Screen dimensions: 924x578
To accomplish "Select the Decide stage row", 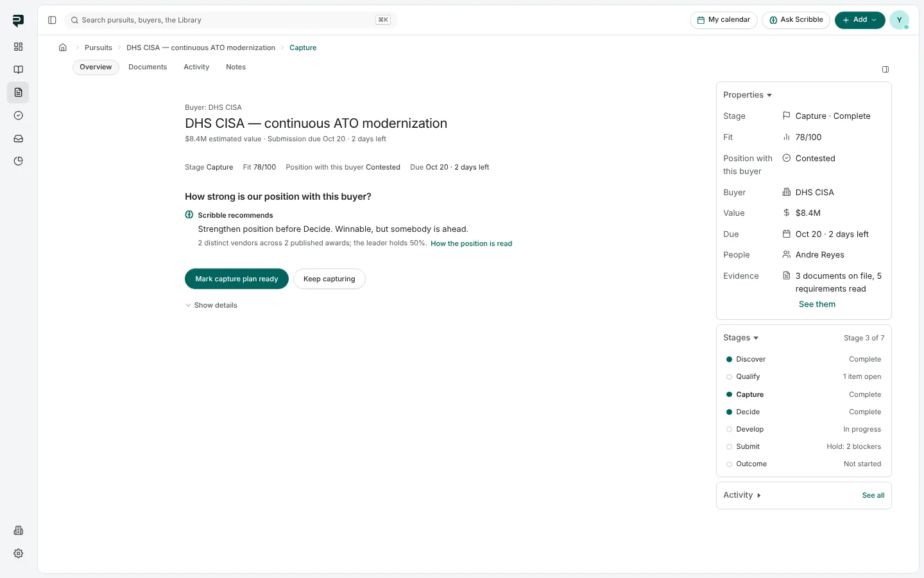I will point(804,412).
